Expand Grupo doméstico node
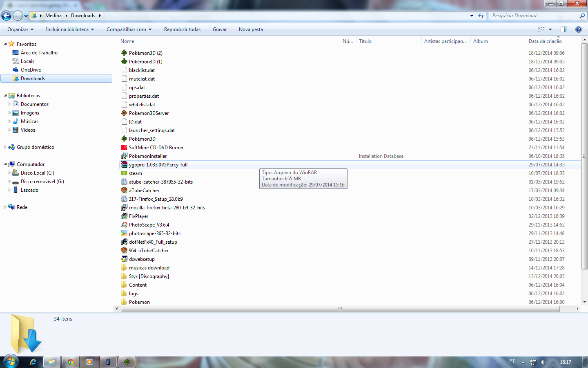Image resolution: width=588 pixels, height=368 pixels. click(x=5, y=147)
